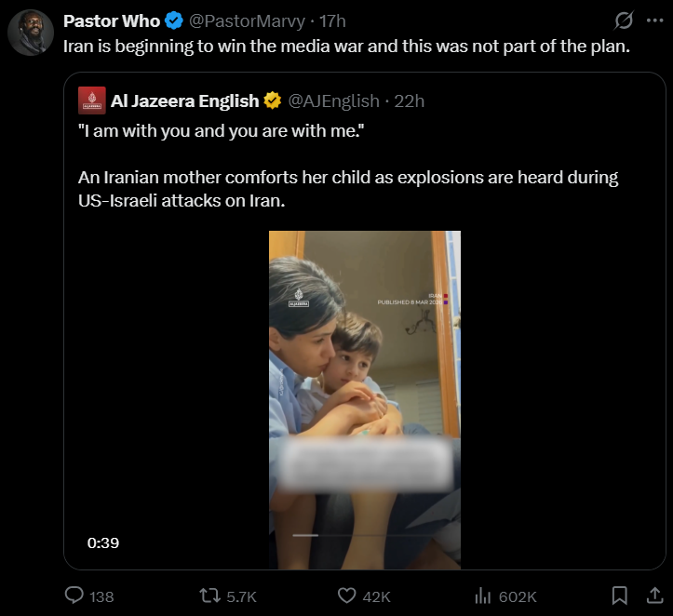Open the Grok actions icon
673x616 pixels.
[624, 20]
